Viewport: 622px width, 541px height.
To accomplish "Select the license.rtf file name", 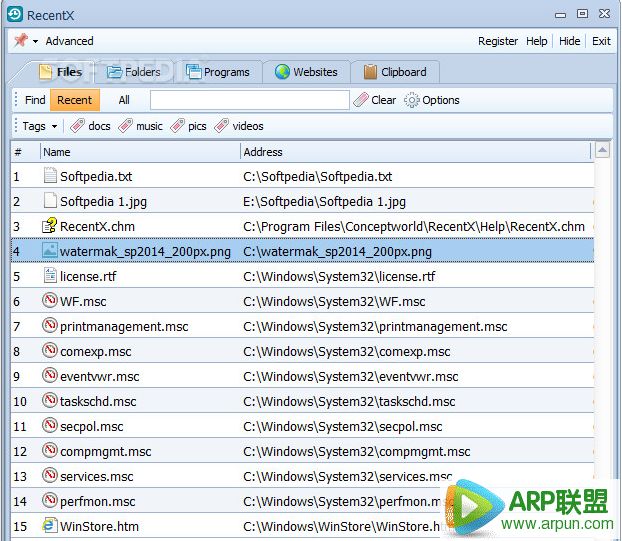I will 88,276.
